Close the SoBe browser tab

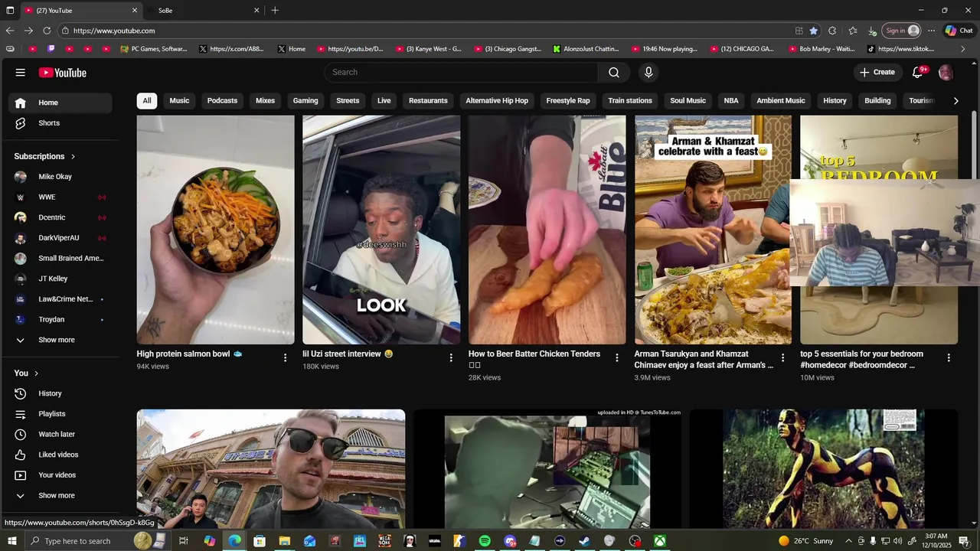[x=256, y=11]
